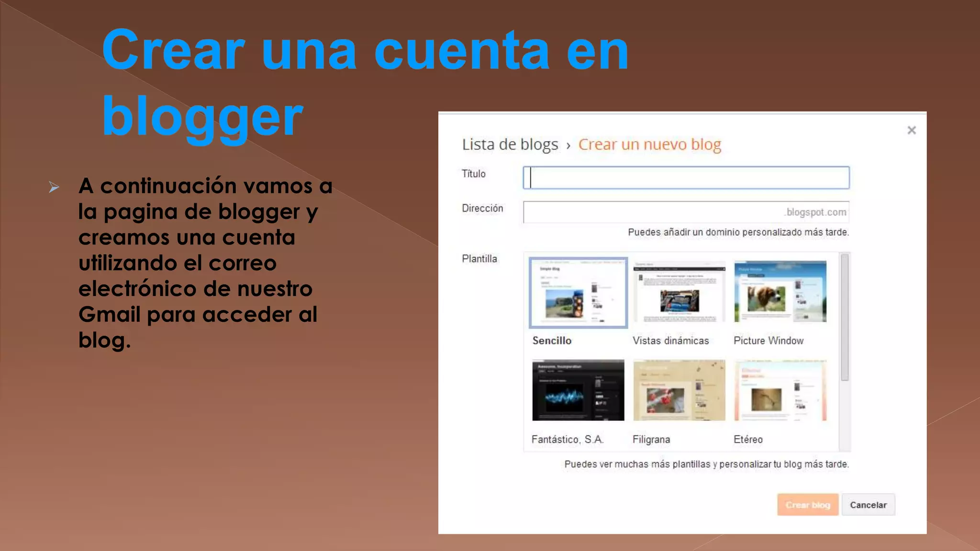
Task: Select the Sencillo template thumbnail
Action: (x=578, y=293)
